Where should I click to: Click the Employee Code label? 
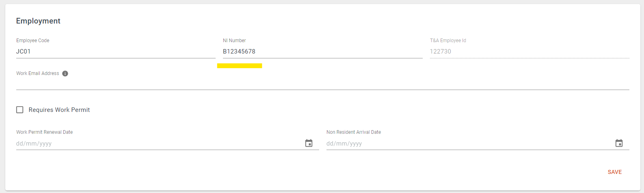click(33, 41)
